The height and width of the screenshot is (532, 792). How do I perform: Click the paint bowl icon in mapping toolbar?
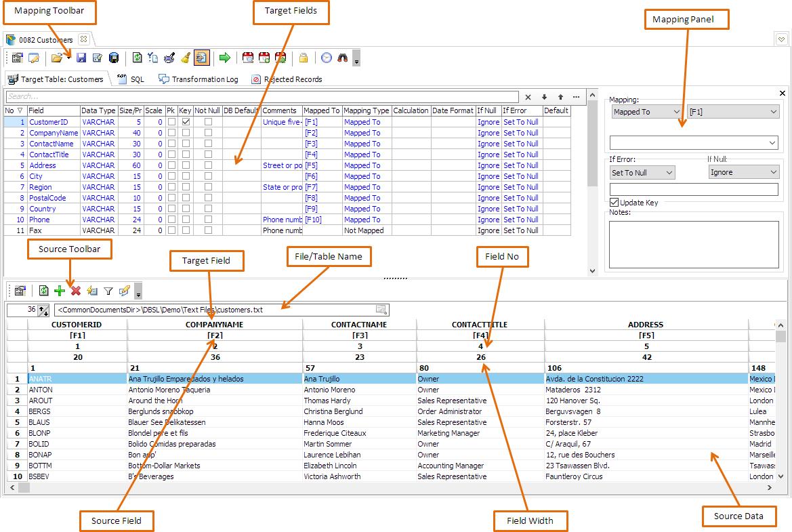(x=169, y=58)
